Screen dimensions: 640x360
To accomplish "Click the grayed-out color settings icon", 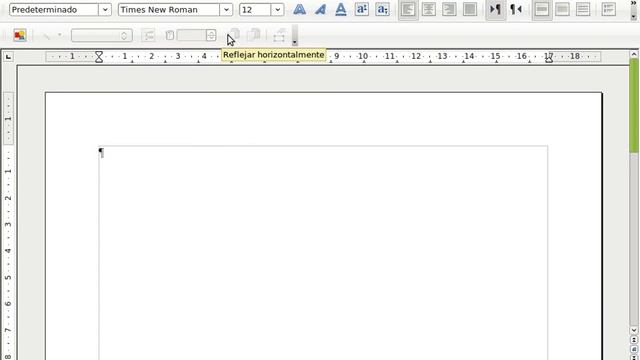I will click(148, 36).
